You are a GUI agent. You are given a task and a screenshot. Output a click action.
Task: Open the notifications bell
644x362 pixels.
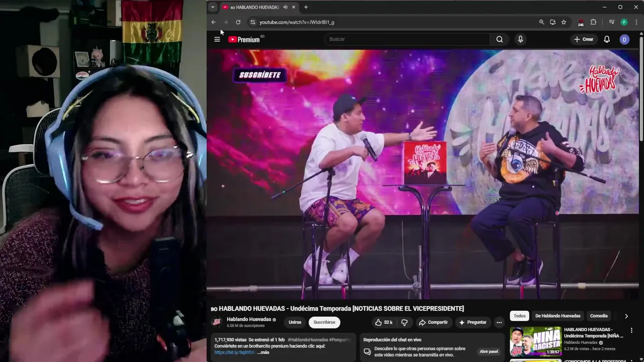click(607, 39)
